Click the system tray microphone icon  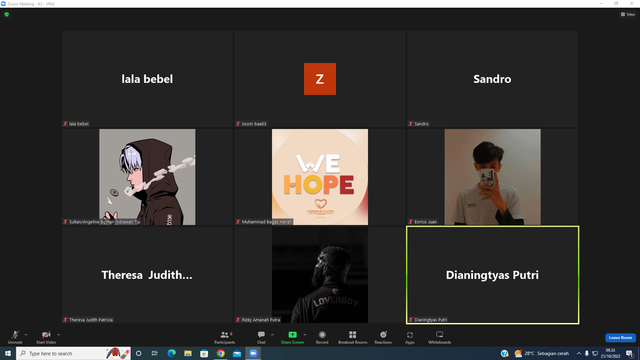coord(587,353)
